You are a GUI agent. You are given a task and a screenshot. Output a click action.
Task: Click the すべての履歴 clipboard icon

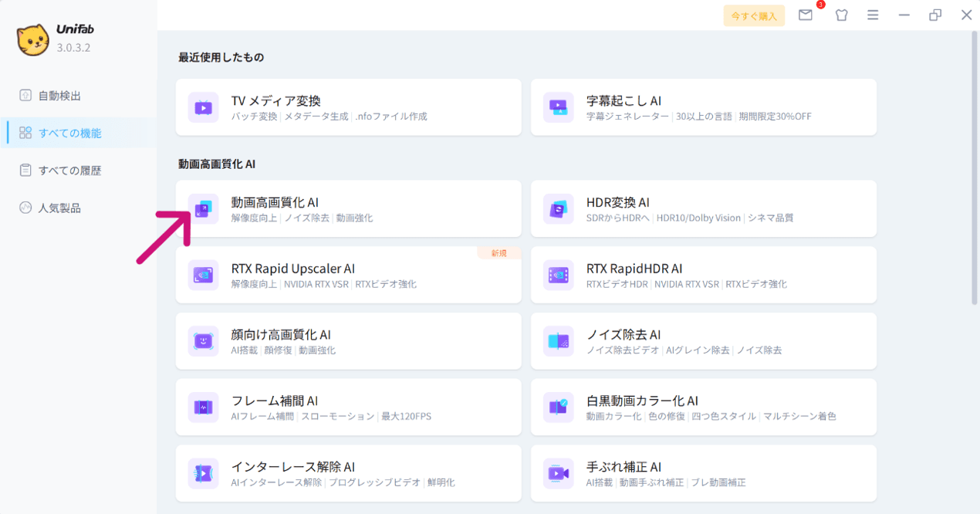(25, 171)
